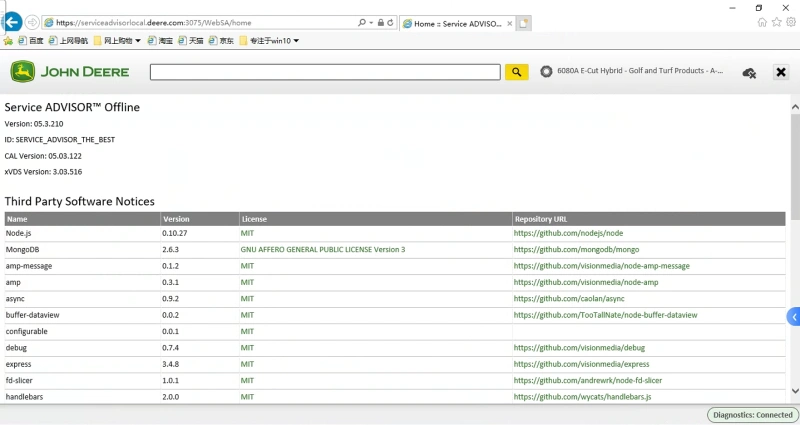Viewport: 800px width, 425px height.
Task: Click the favorites star icon
Action: coord(776,22)
